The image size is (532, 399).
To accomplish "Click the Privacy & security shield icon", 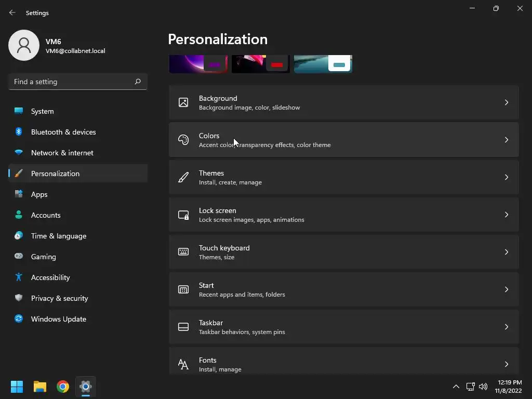I will coord(19,298).
